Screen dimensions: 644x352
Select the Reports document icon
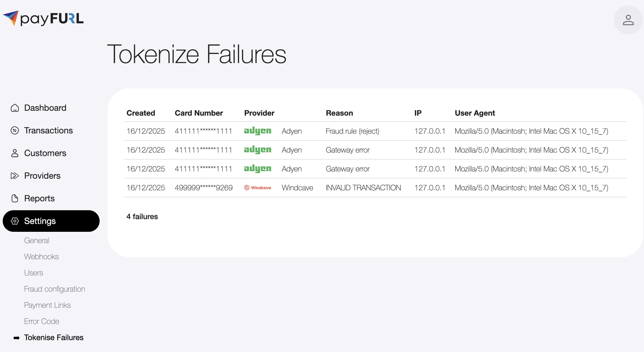[x=15, y=198]
